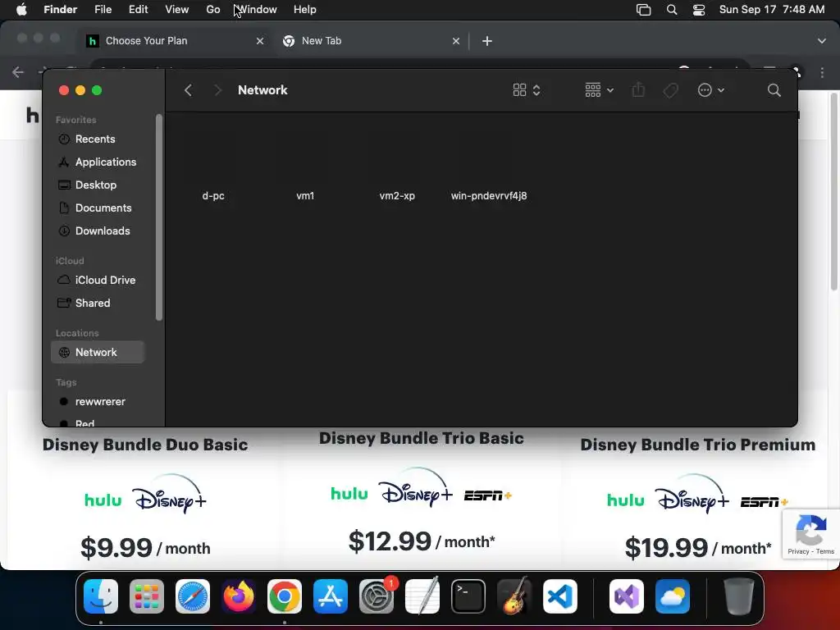This screenshot has height=630, width=840.
Task: Open App Store from the Dock
Action: point(331,596)
